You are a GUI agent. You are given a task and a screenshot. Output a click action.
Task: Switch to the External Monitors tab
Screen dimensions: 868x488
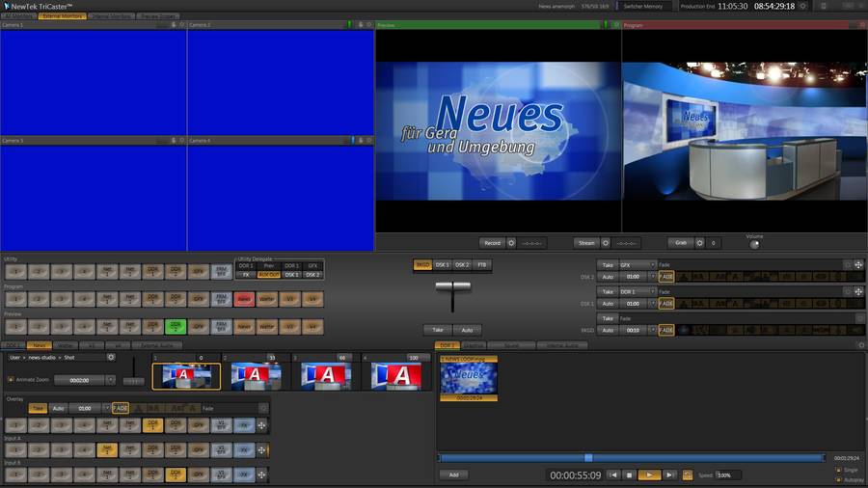click(x=62, y=16)
